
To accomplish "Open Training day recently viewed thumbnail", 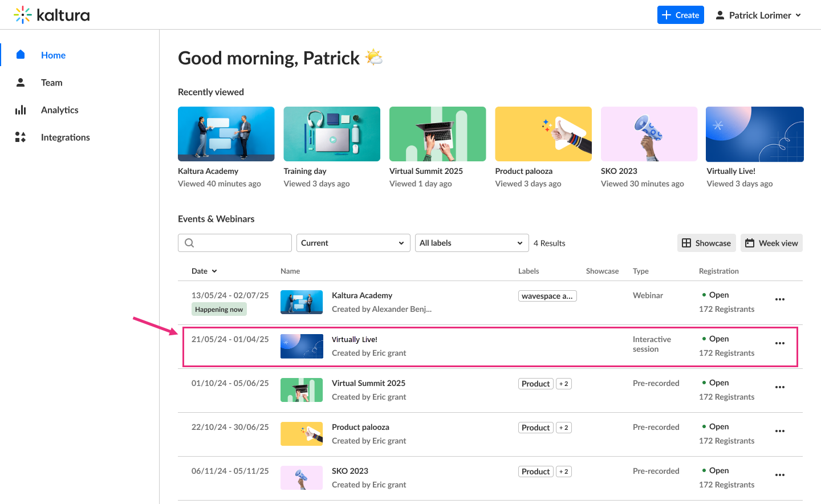I will pyautogui.click(x=332, y=134).
